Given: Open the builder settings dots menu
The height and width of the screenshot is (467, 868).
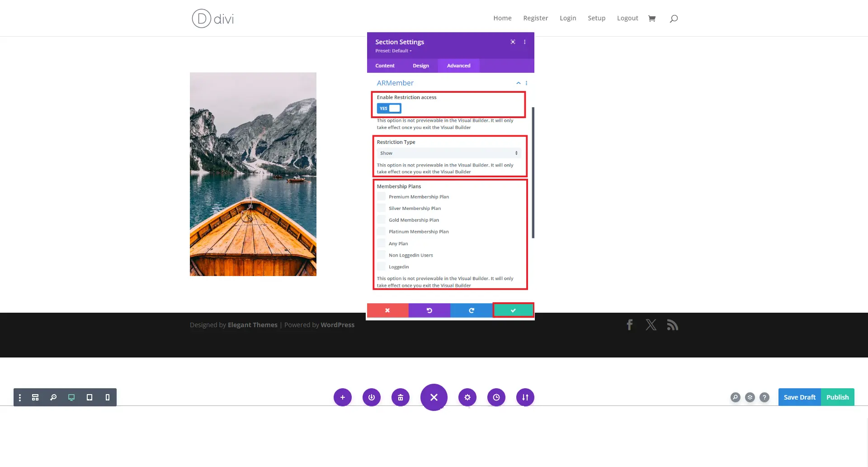Looking at the screenshot, I should (x=20, y=397).
